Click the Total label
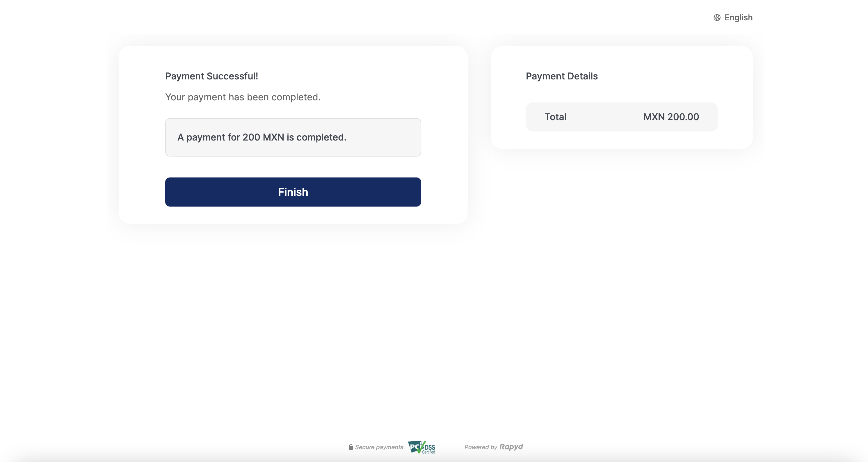868x462 pixels. click(555, 117)
